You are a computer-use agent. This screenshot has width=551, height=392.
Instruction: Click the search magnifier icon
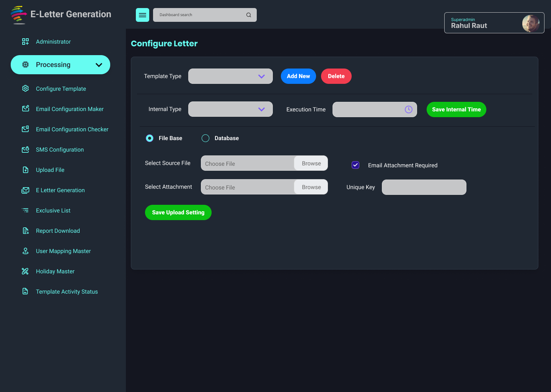click(x=249, y=15)
